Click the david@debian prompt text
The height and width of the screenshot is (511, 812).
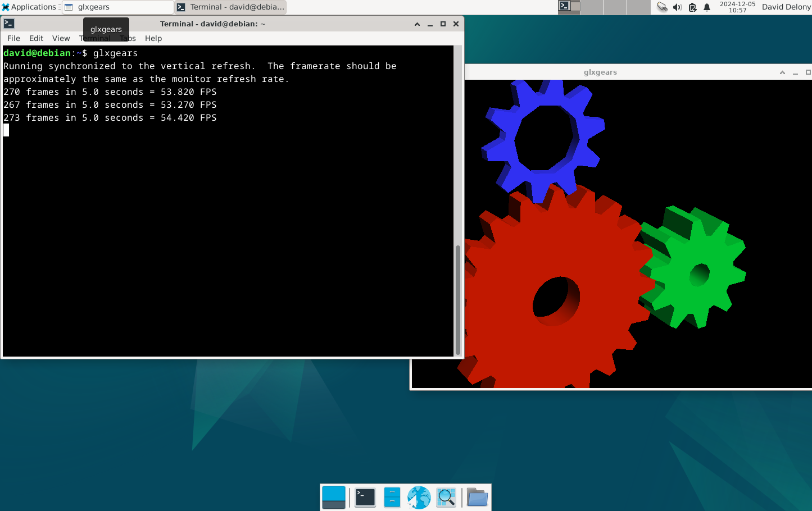click(x=37, y=53)
